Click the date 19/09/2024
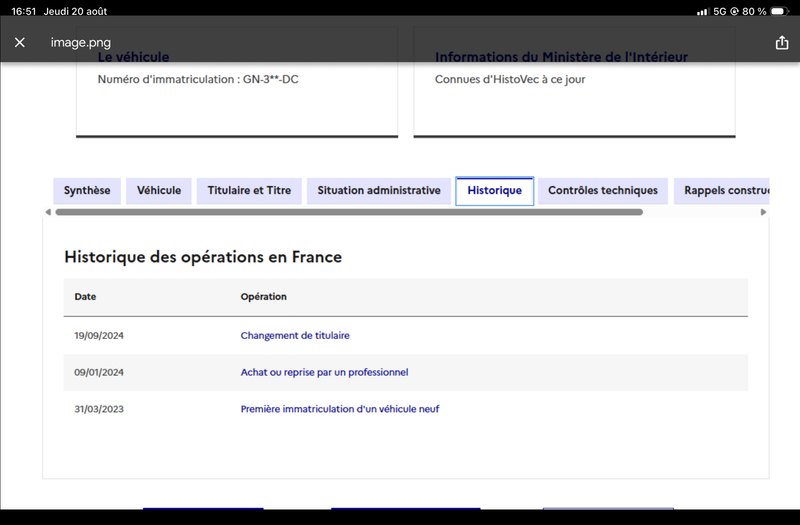 pos(99,335)
